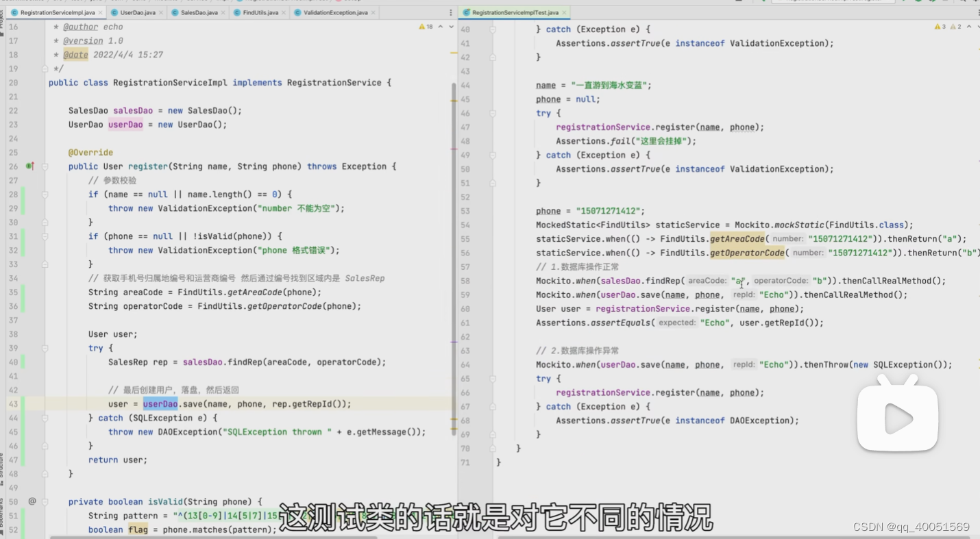
Task: Click Assertions.fail call on test line 48
Action: 626,141
